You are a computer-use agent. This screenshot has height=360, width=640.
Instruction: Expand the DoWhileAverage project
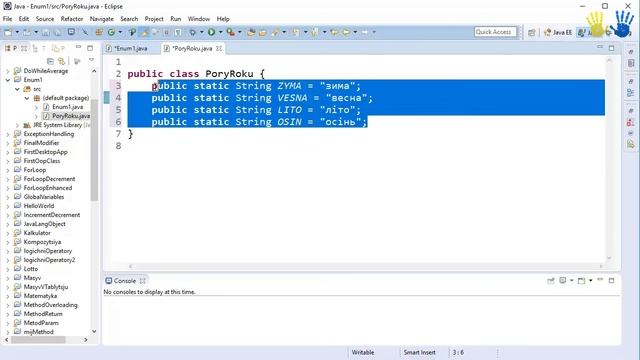8,71
